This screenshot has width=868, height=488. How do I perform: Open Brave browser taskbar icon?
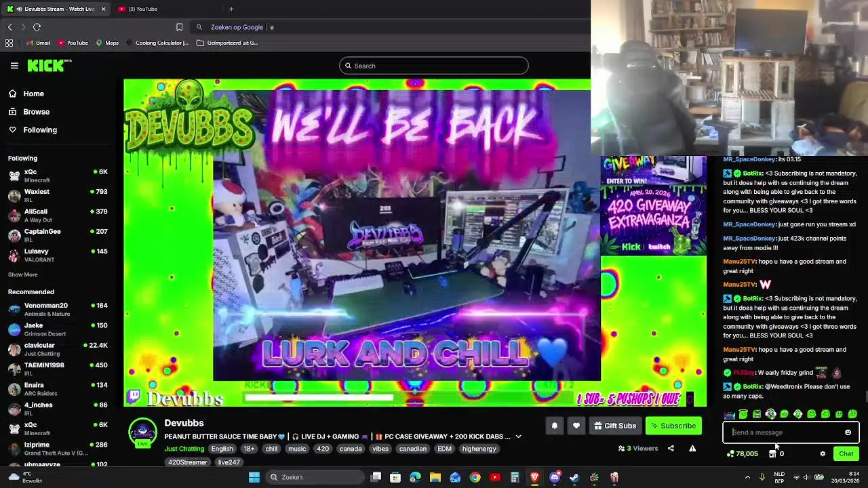click(x=534, y=477)
